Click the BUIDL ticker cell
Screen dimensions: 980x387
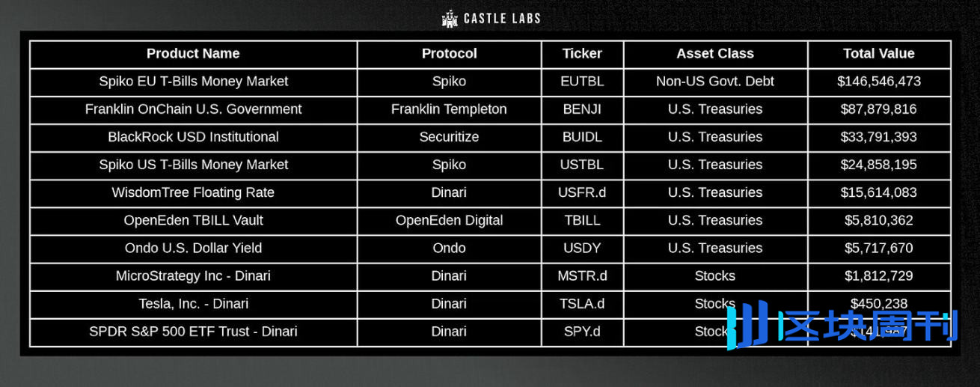pos(582,137)
